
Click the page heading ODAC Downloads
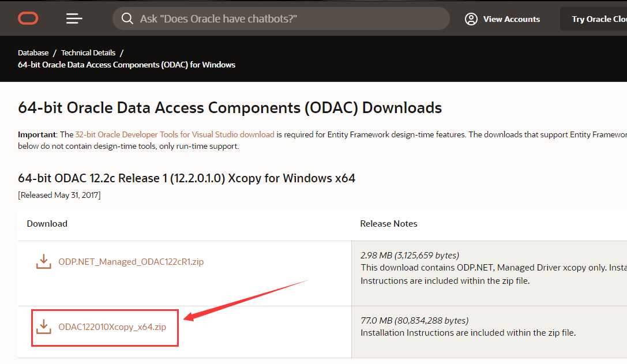(230, 108)
